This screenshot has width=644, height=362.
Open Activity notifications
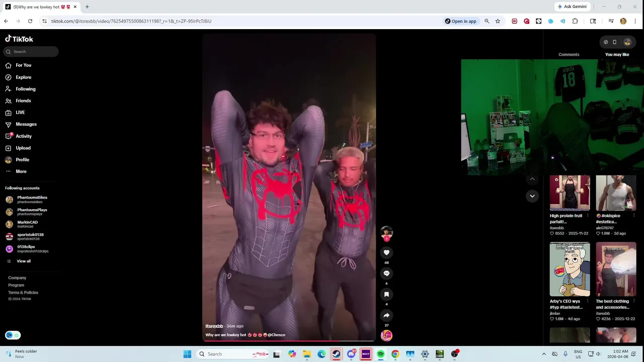pyautogui.click(x=19, y=136)
